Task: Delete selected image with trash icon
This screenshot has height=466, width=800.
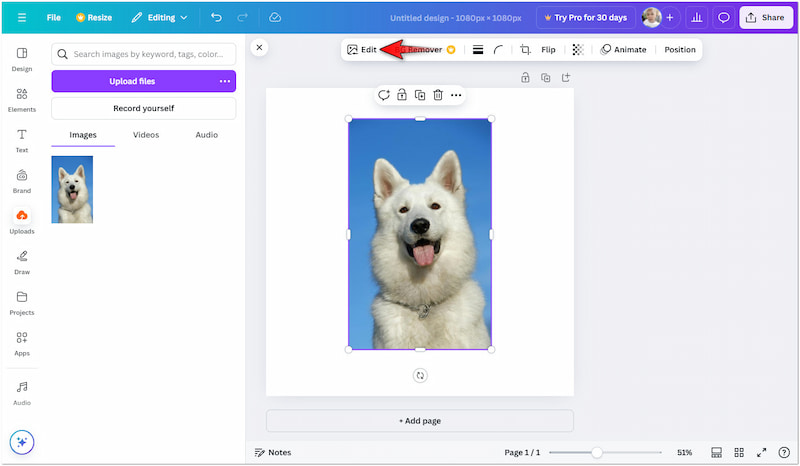Action: click(438, 95)
